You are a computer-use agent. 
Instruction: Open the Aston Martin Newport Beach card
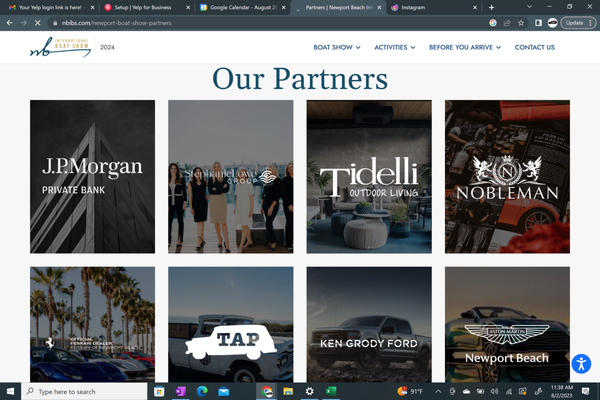[x=507, y=325]
